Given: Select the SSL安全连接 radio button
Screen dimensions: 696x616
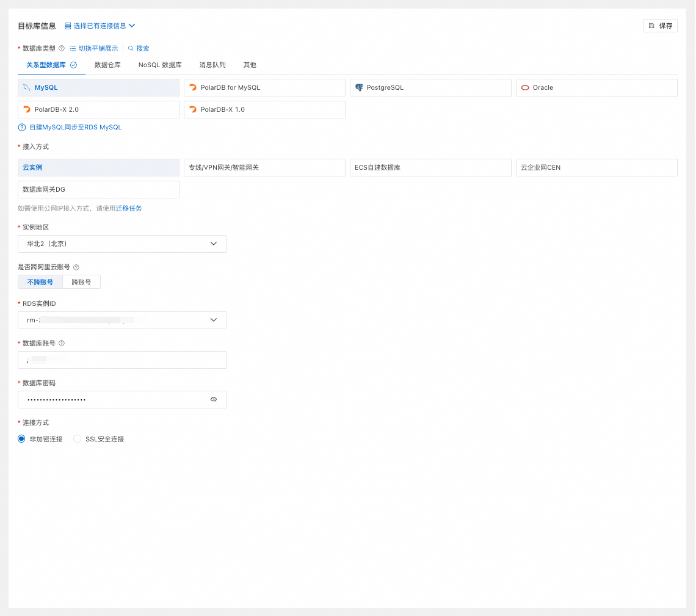Looking at the screenshot, I should [78, 439].
